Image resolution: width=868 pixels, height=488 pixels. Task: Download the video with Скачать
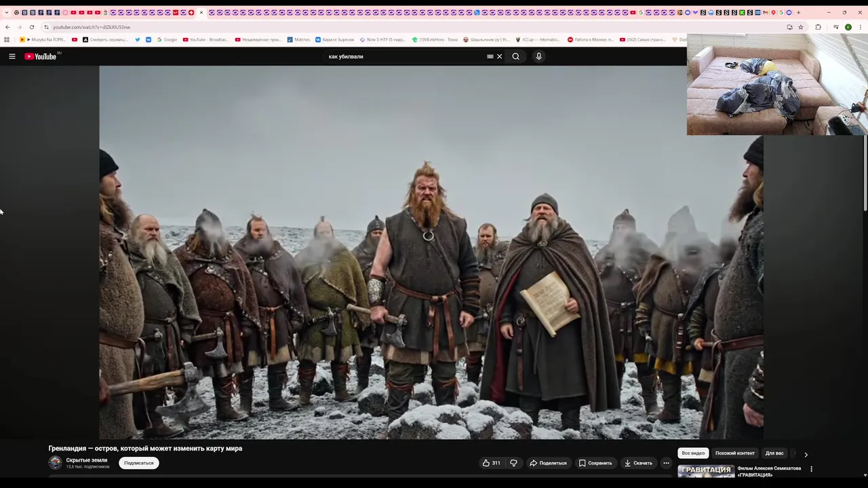click(638, 463)
